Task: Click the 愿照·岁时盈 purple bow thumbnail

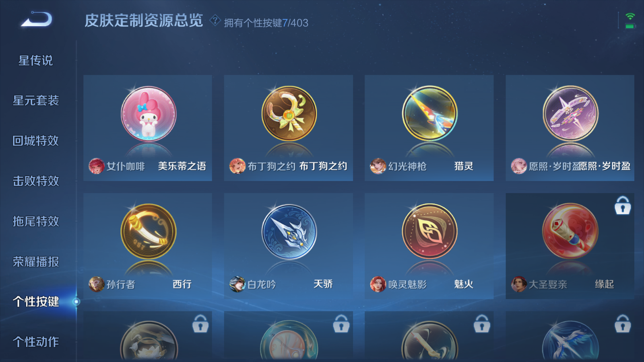Action: (570, 113)
